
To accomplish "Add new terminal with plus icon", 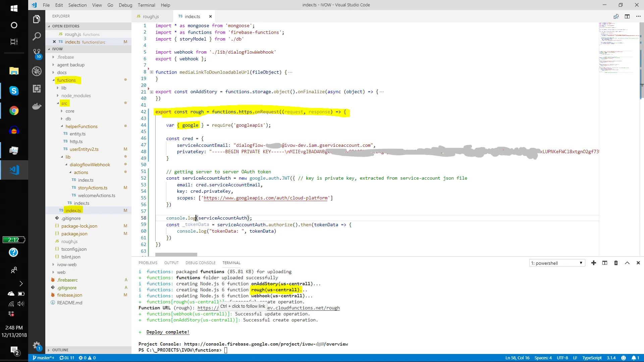I will 594,263.
